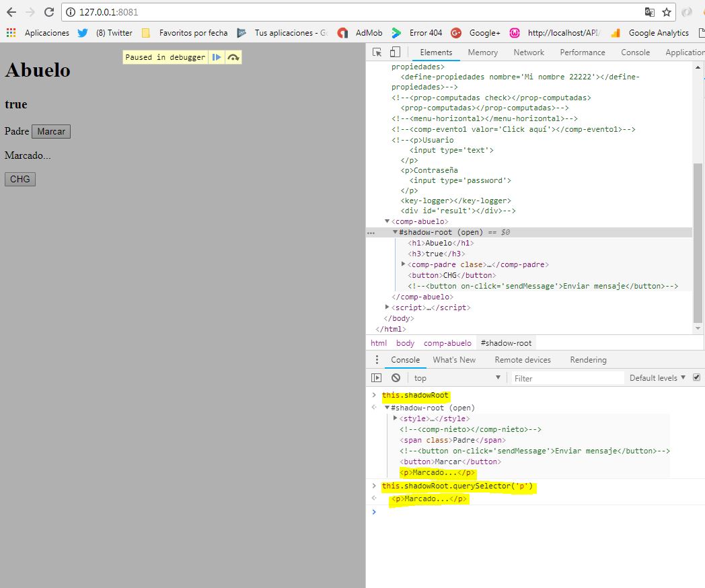This screenshot has height=588, width=705.
Task: Expand the script element node
Action: coord(387,307)
